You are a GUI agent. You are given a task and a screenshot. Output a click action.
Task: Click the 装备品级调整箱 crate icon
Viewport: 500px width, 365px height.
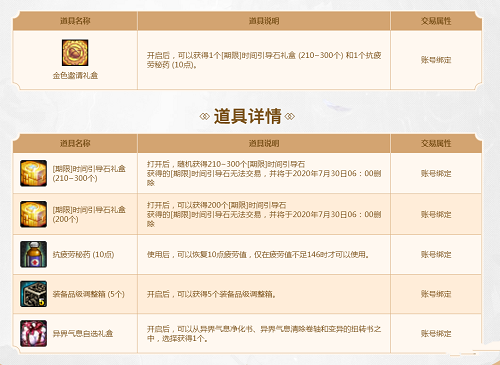click(x=33, y=294)
